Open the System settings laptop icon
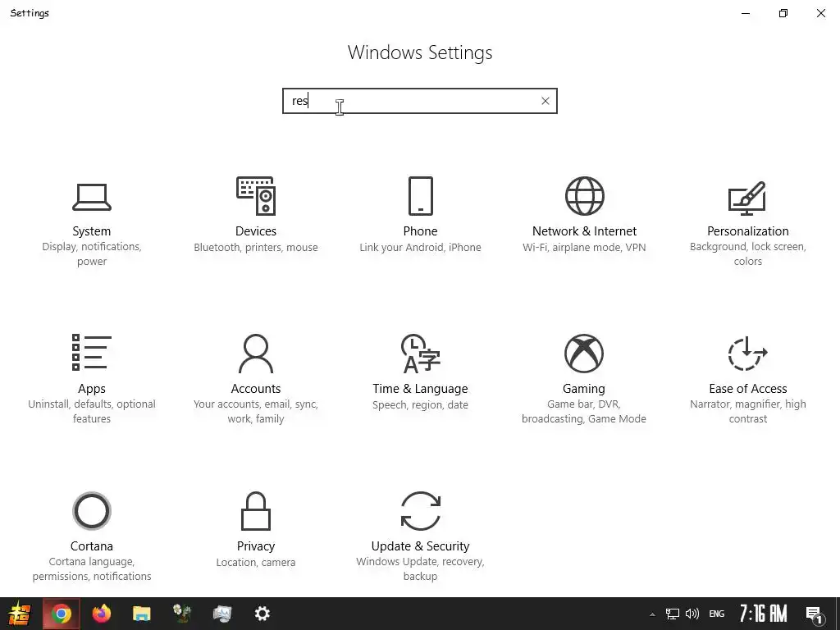840x630 pixels. 92,197
